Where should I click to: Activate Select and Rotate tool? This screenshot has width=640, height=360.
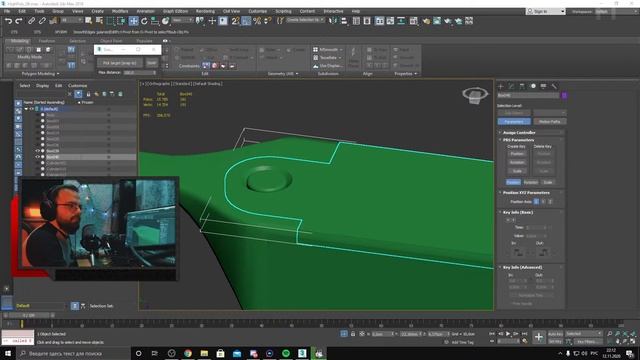point(144,21)
